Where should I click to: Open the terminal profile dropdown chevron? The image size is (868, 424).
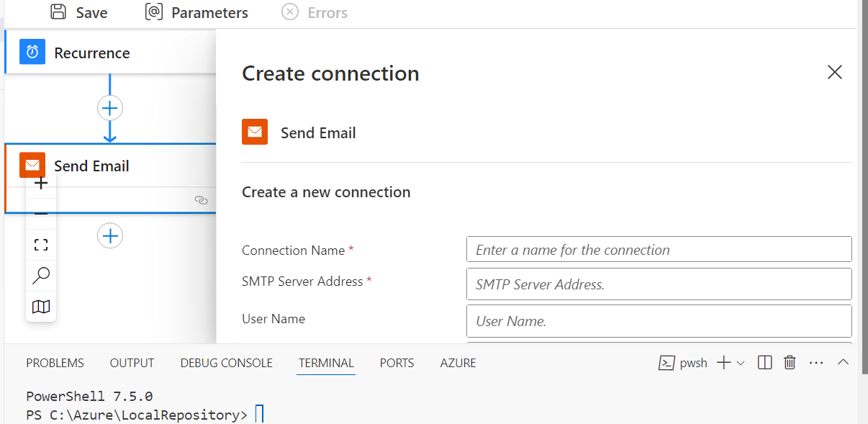click(739, 362)
